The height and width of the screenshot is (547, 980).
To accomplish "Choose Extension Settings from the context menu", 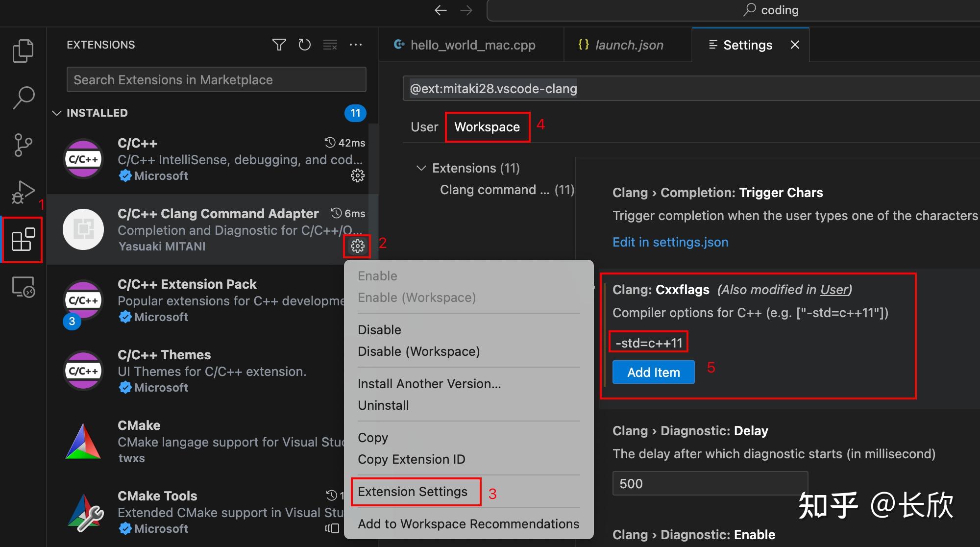I will (412, 492).
